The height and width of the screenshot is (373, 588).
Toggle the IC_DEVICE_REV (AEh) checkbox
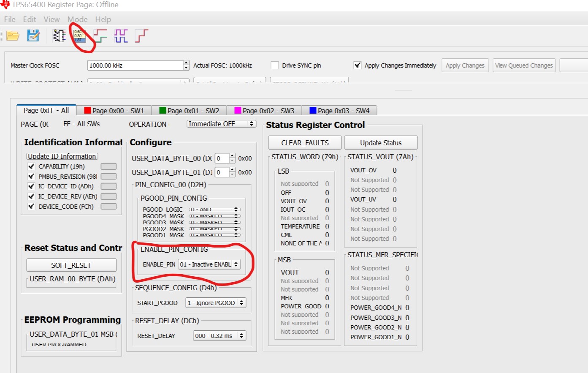pyautogui.click(x=31, y=196)
